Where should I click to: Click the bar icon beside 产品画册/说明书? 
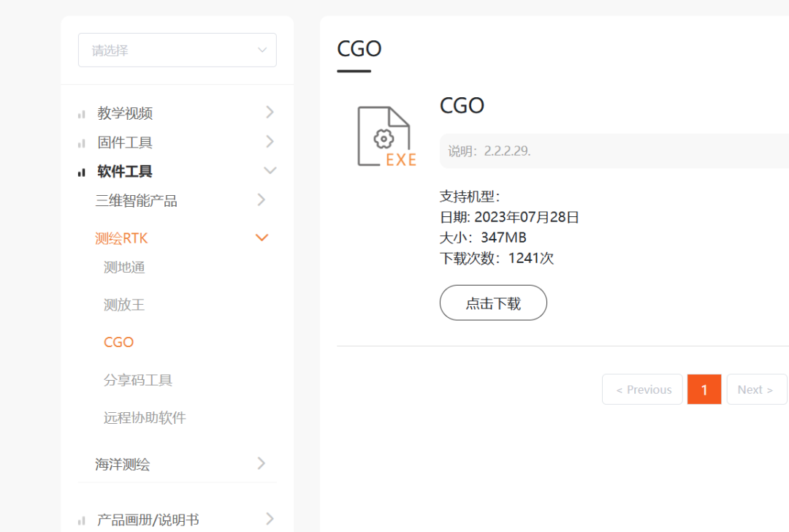(x=82, y=521)
